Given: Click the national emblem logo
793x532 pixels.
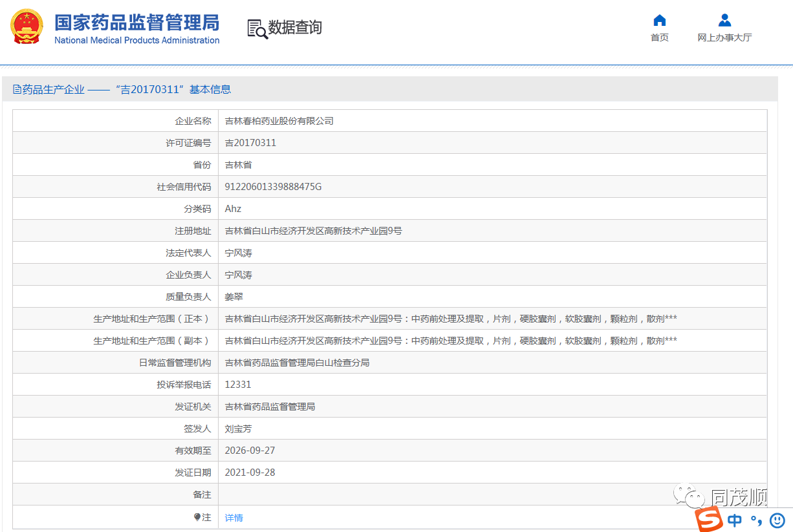Looking at the screenshot, I should [27, 27].
